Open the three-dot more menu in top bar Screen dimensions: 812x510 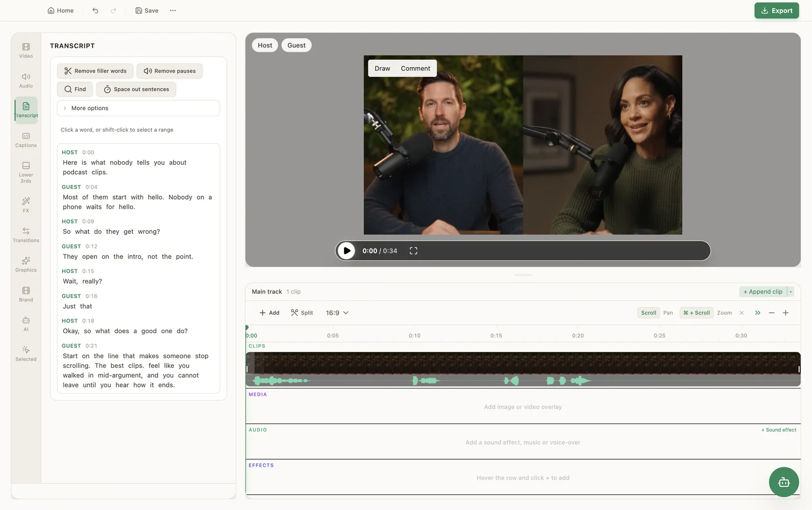pos(173,11)
